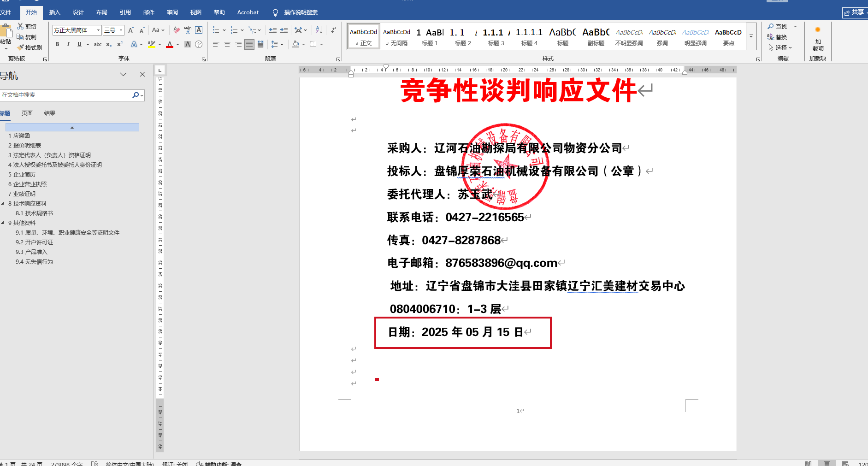Toggle underline formatting
Viewport: 868px width, 466px height.
point(79,44)
